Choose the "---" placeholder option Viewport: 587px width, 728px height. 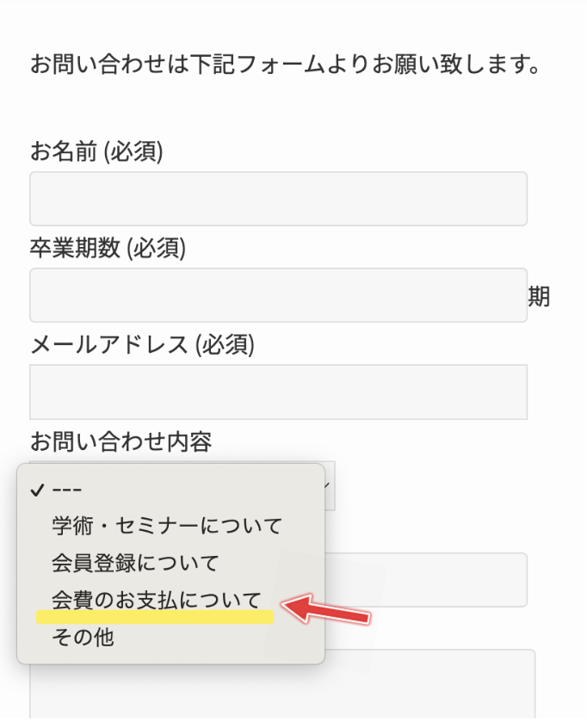[66, 490]
